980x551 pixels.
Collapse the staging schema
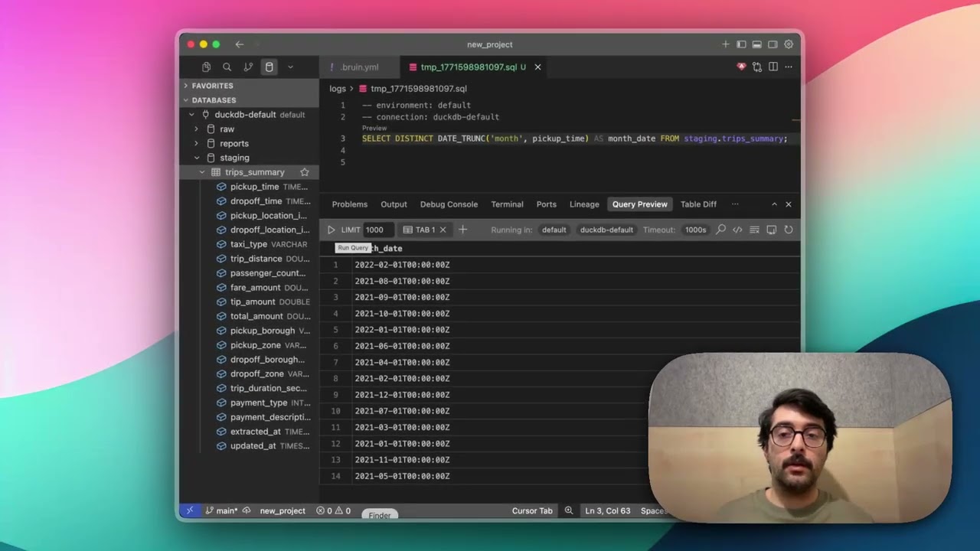pyautogui.click(x=197, y=158)
